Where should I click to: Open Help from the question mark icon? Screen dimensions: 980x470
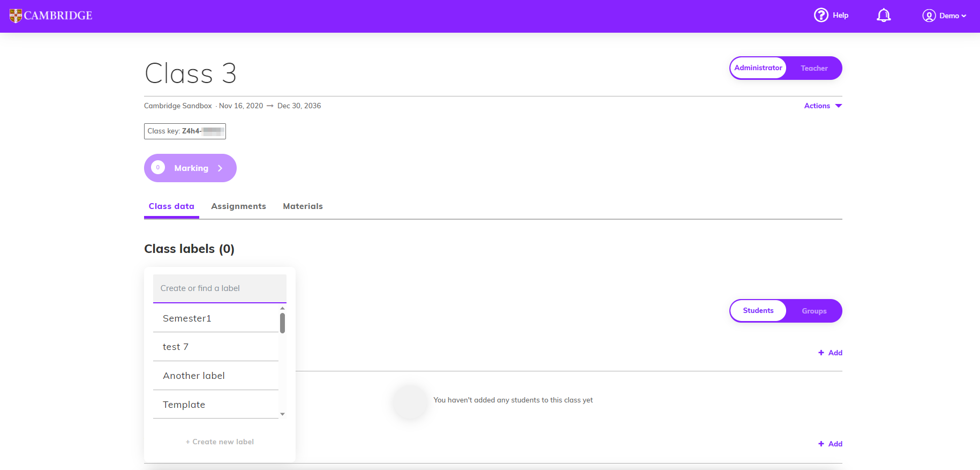coord(831,15)
